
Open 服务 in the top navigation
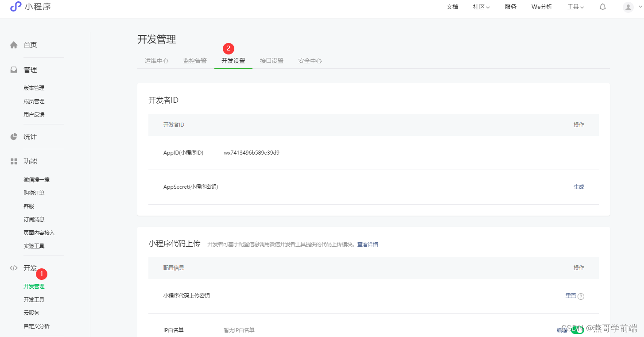pyautogui.click(x=511, y=7)
